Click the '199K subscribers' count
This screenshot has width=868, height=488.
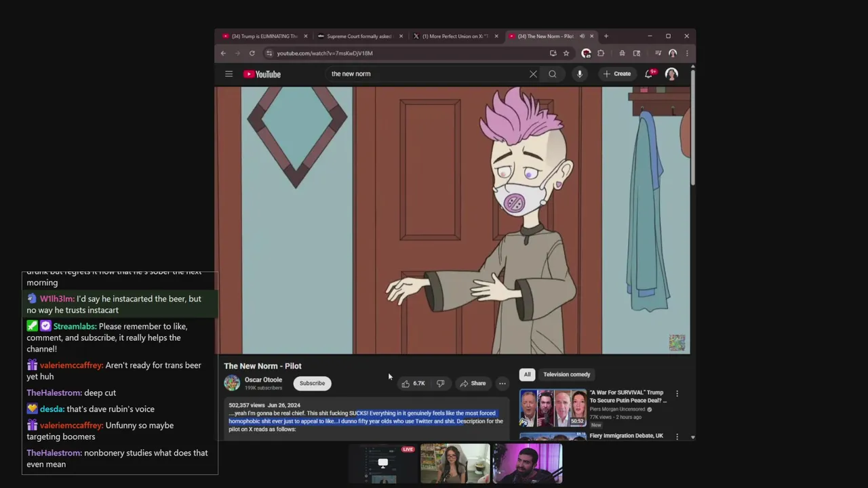pos(263,388)
